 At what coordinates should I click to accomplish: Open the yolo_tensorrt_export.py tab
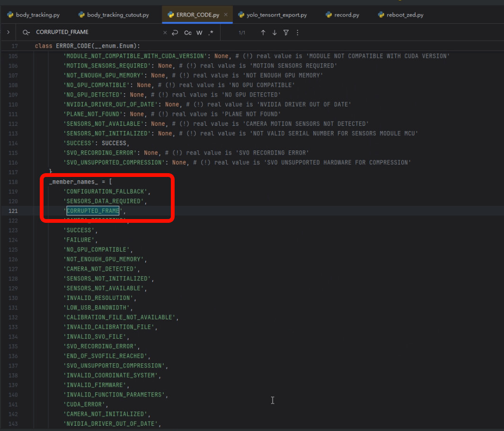pos(273,15)
